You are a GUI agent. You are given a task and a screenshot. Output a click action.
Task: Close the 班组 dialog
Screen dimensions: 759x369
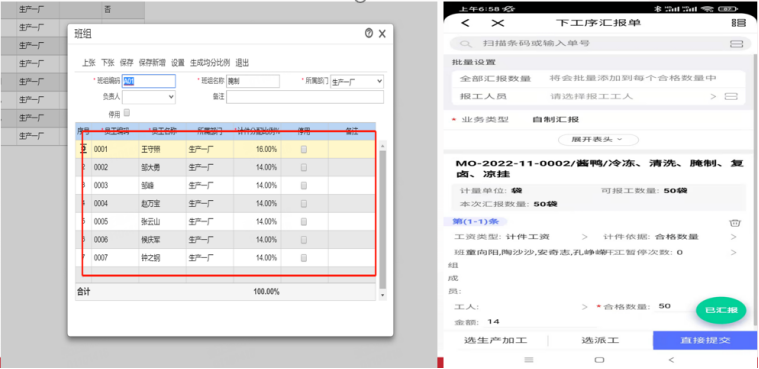(x=382, y=33)
